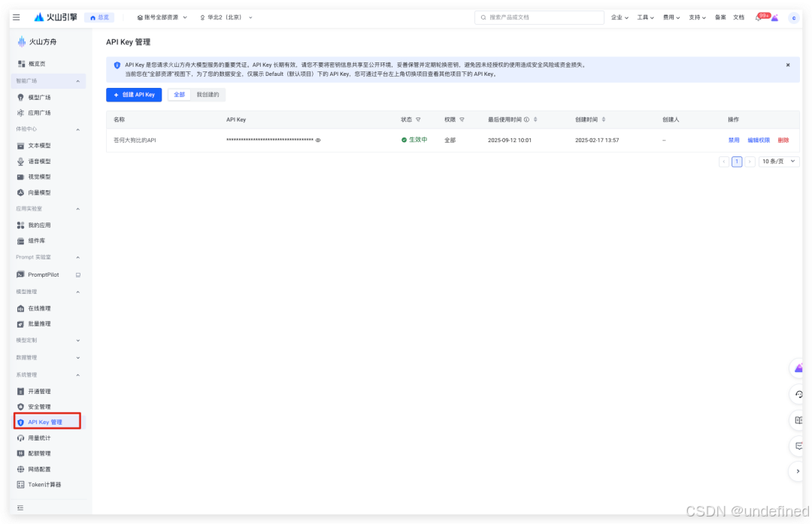812x524 pixels.
Task: Open the 企业 top menu
Action: [620, 17]
